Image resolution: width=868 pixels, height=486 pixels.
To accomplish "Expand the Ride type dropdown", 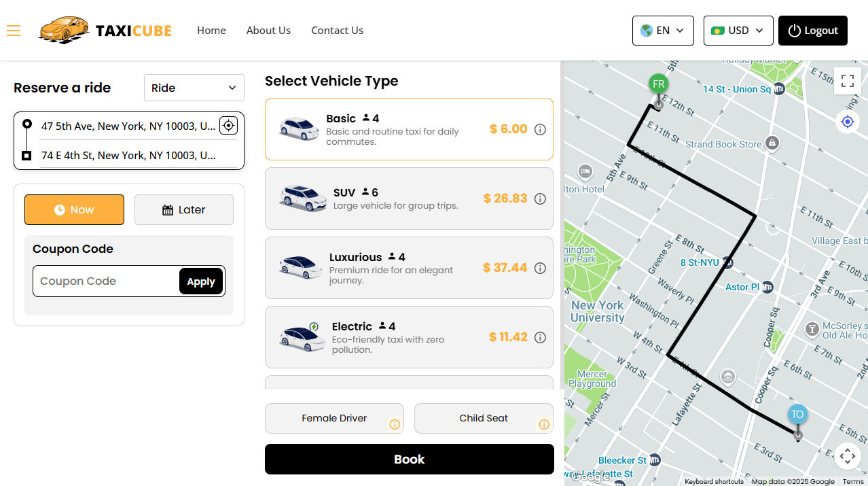I will [194, 88].
